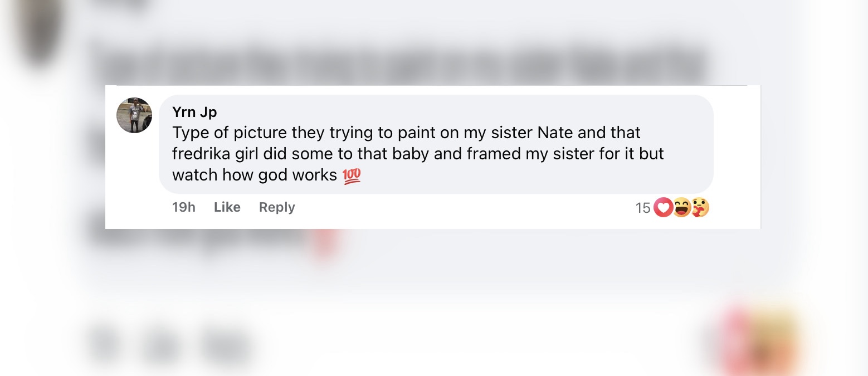Click the red 100 emoji in comment
Viewport: 868px width, 376px height.
point(352,175)
